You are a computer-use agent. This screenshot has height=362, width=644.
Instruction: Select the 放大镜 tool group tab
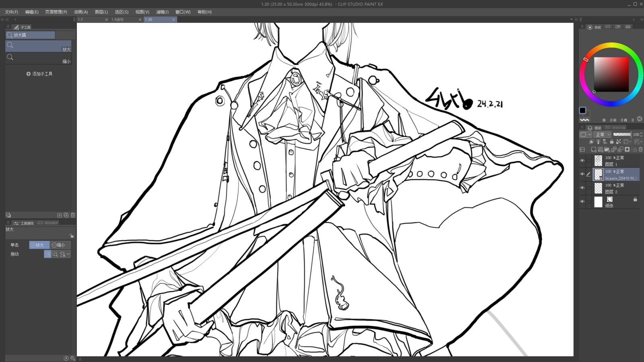30,35
